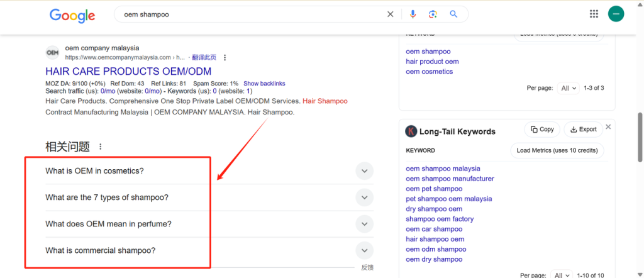
Task: Click the blue magnifier search icon
Action: coord(453,14)
